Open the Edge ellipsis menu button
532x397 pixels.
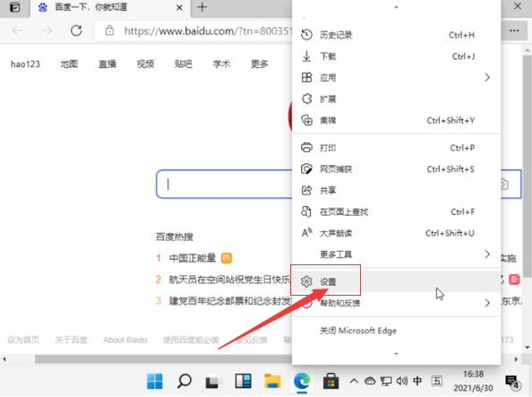[x=514, y=30]
